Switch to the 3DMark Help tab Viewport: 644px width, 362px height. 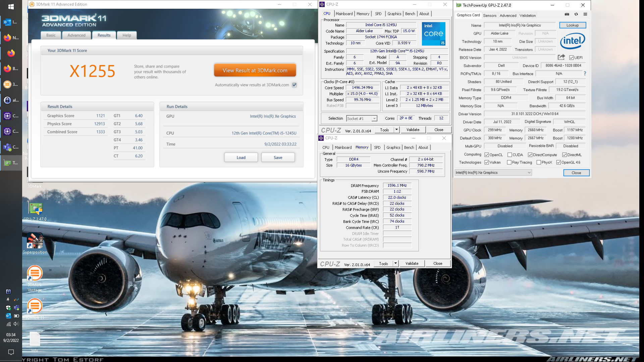127,35
